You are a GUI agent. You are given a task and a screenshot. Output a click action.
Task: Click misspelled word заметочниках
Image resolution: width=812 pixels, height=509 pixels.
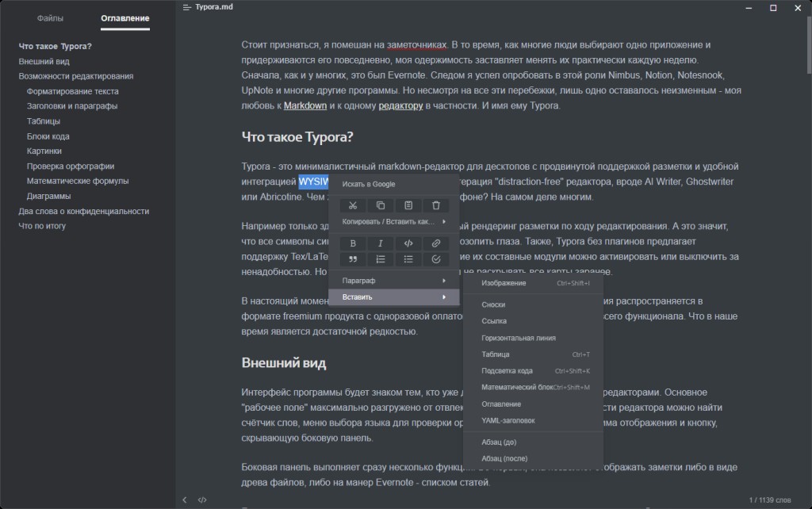(417, 45)
